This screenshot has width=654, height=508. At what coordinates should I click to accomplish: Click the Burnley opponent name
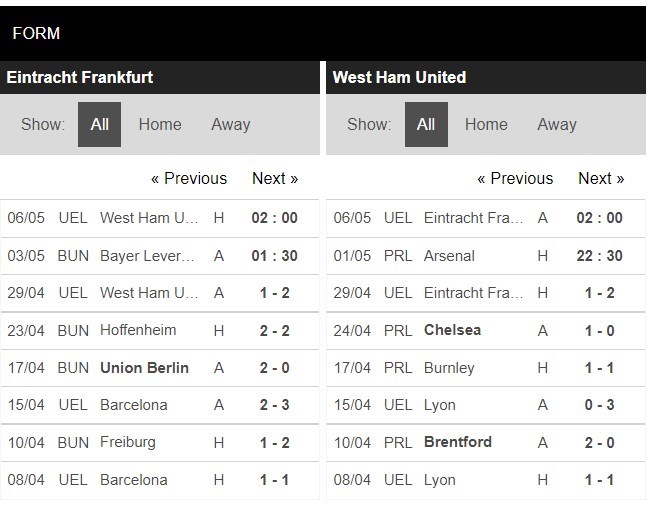pyautogui.click(x=449, y=368)
